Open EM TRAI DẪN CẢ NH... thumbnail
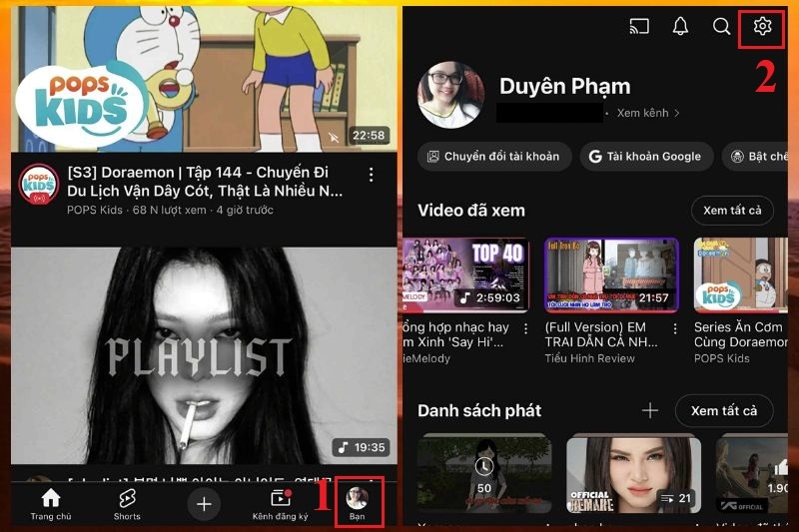The image size is (799, 532). pos(611,274)
